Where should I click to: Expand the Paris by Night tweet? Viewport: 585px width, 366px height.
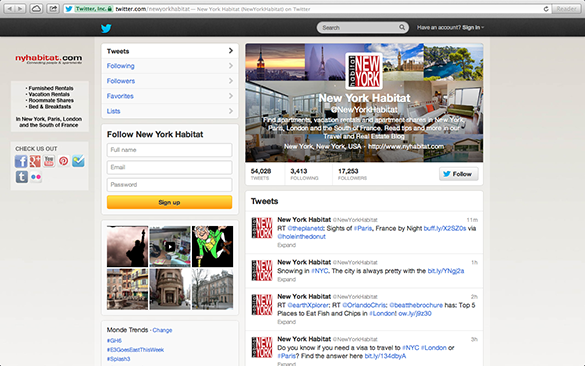(x=287, y=245)
